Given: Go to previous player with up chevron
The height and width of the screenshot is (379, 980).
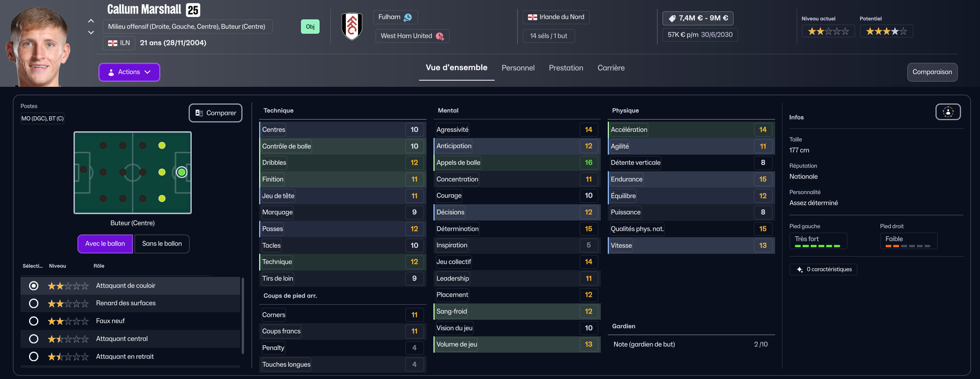Looking at the screenshot, I should click(x=91, y=21).
